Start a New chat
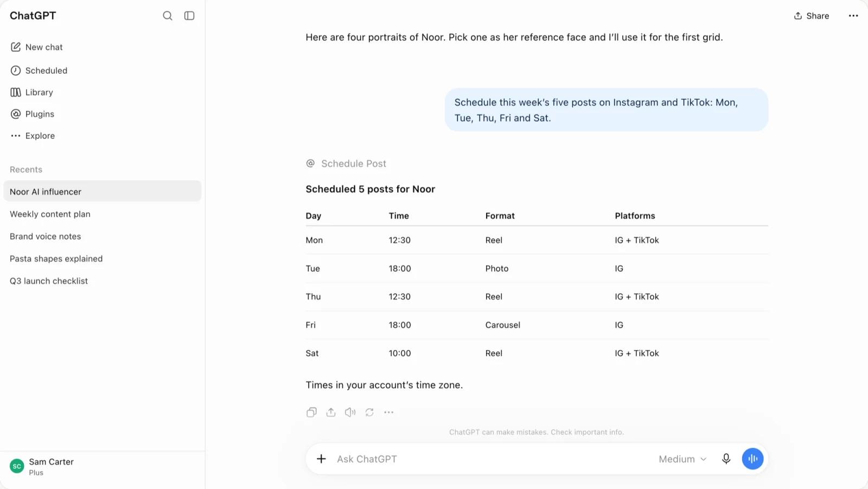This screenshot has width=868, height=489. click(x=37, y=47)
